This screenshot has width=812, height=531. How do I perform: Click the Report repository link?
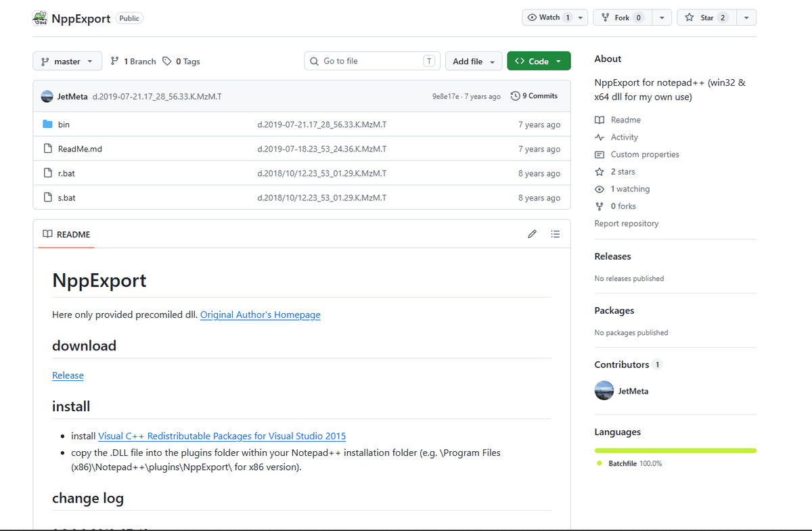(627, 223)
